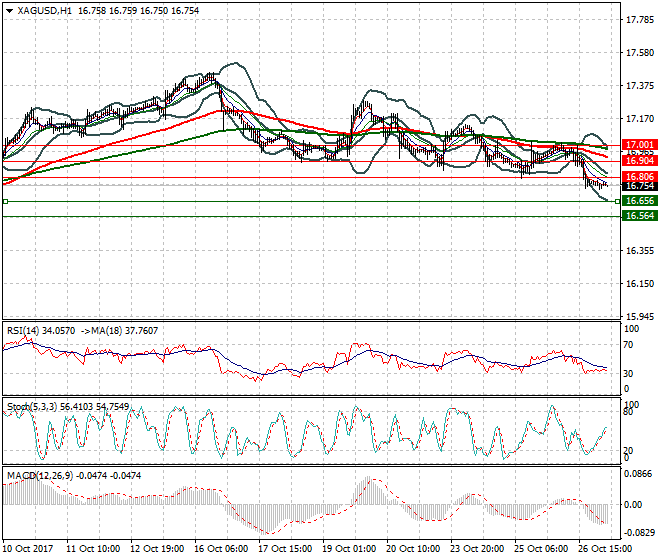Select the 16.150 price axis value

click(640, 284)
